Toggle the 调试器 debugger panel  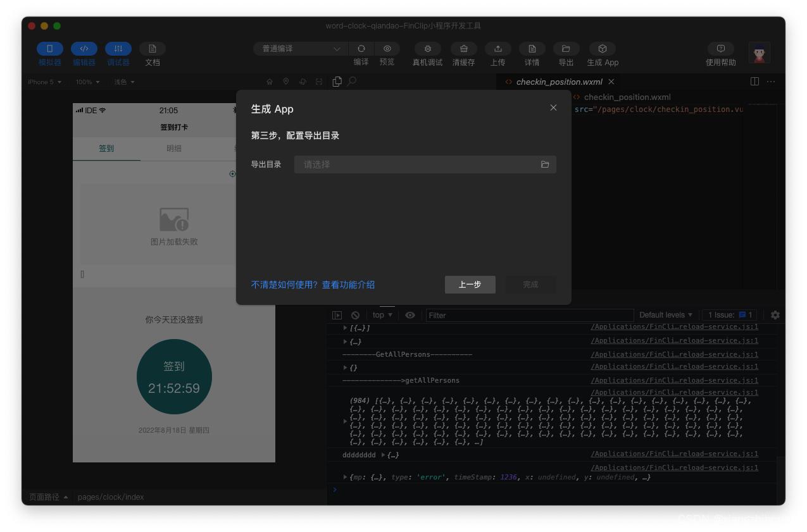[x=118, y=49]
